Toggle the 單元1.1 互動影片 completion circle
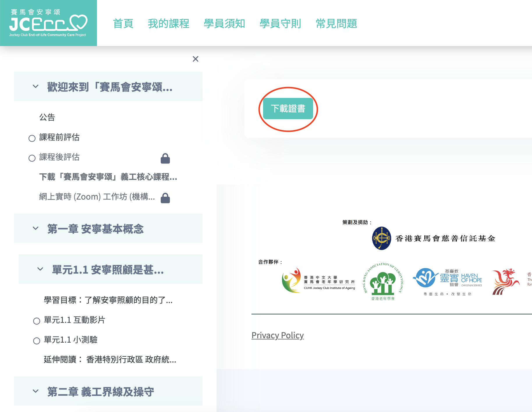The width and height of the screenshot is (532, 412). [x=37, y=321]
